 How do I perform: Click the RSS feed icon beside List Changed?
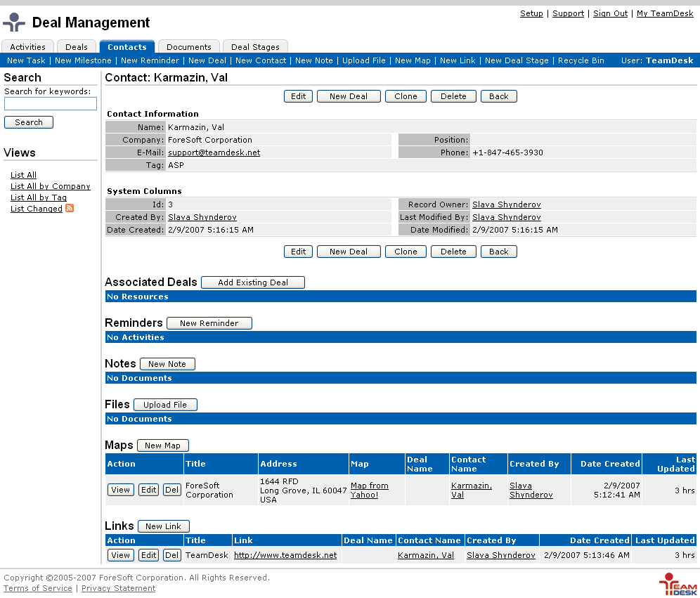pos(70,209)
